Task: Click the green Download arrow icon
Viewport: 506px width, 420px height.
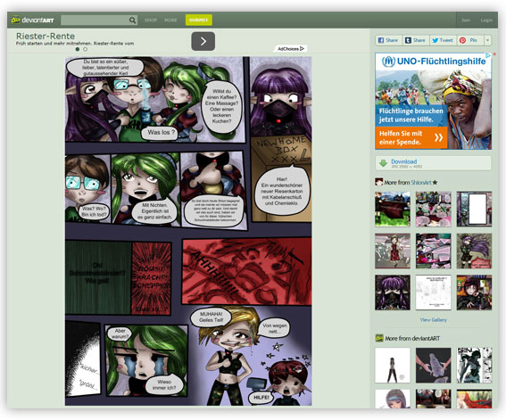Action: tap(383, 163)
